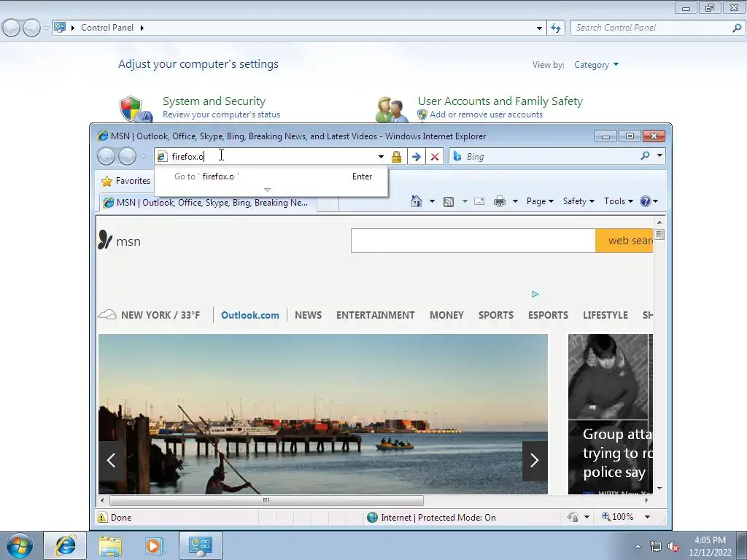Click the security lock icon in address bar
Image resolution: width=747 pixels, height=560 pixels.
pyautogui.click(x=396, y=156)
